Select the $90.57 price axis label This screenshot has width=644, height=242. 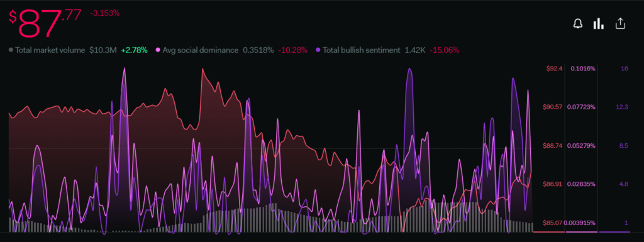click(x=552, y=107)
